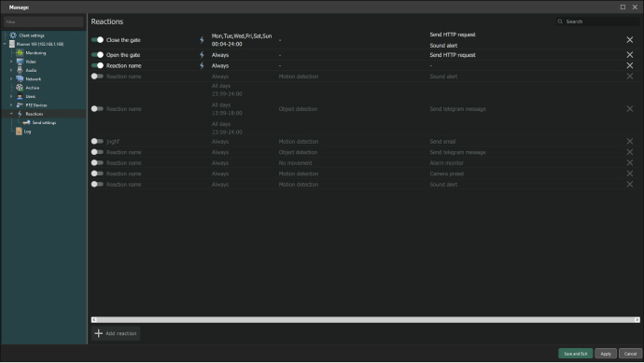644x363 pixels.
Task: Select the Monitoring waveform icon
Action: [x=20, y=53]
